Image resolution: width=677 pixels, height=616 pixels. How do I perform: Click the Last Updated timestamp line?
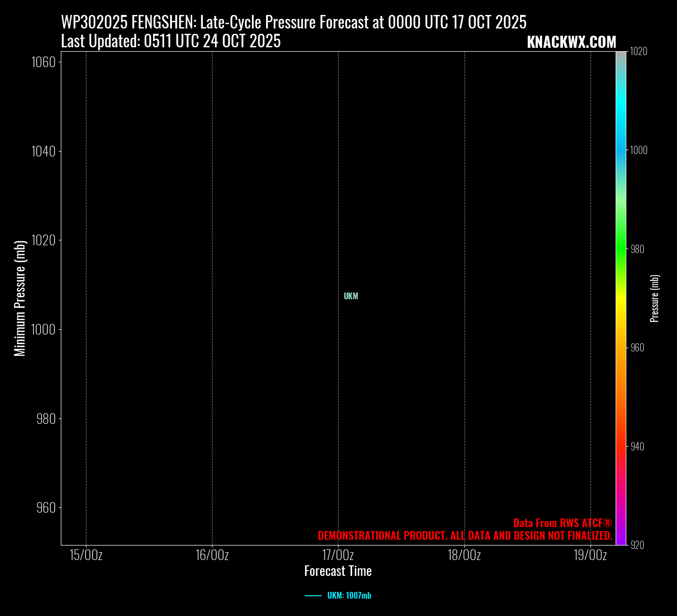coord(171,42)
